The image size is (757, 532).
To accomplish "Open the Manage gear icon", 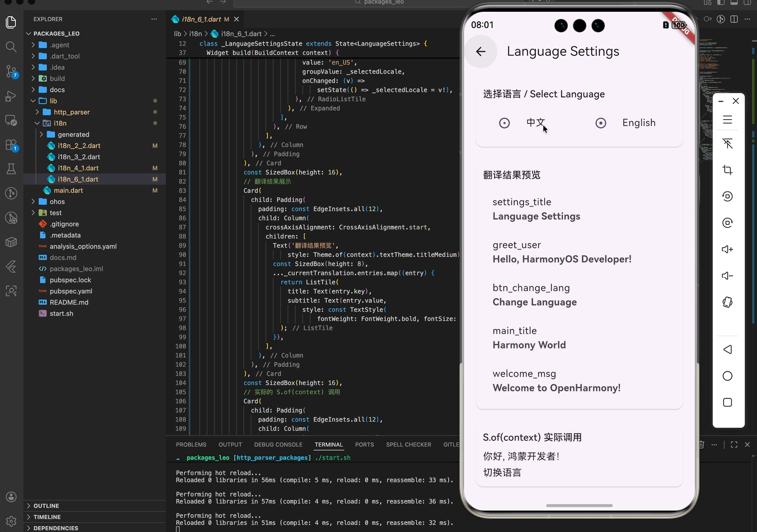I will (x=11, y=521).
